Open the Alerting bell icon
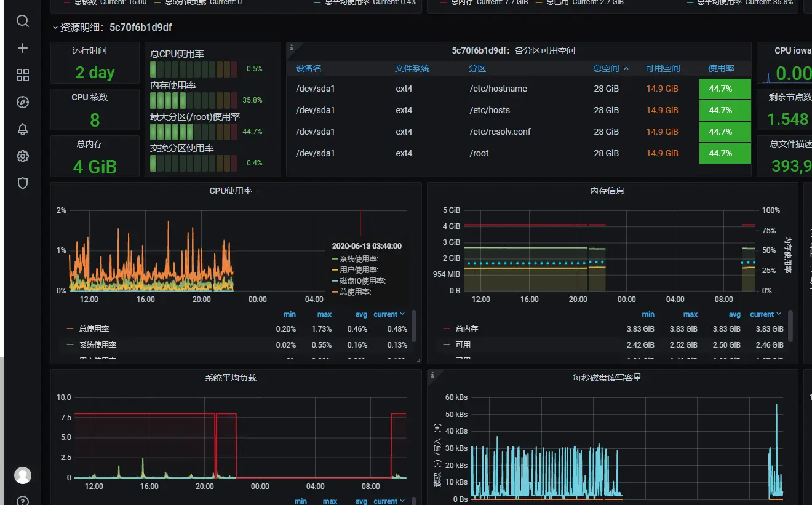 tap(23, 129)
